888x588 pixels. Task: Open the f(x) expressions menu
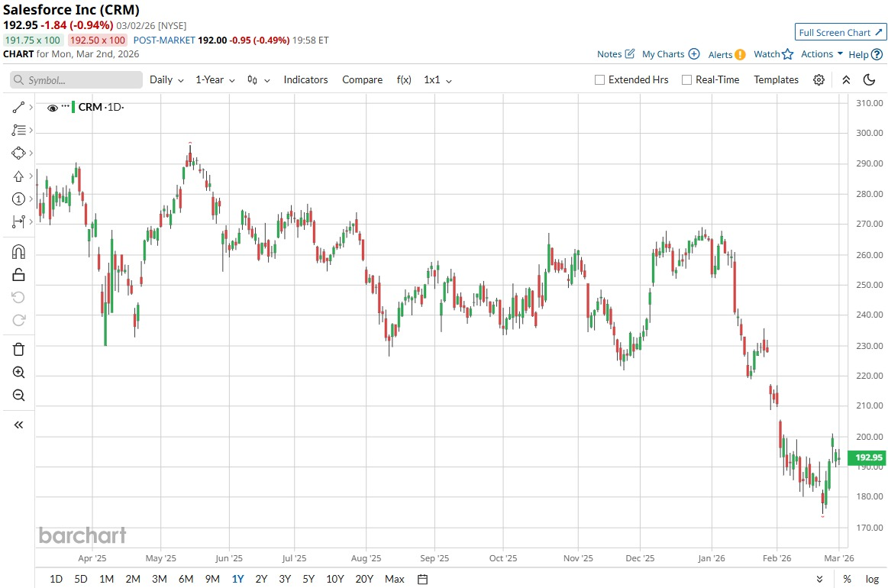[x=404, y=80]
